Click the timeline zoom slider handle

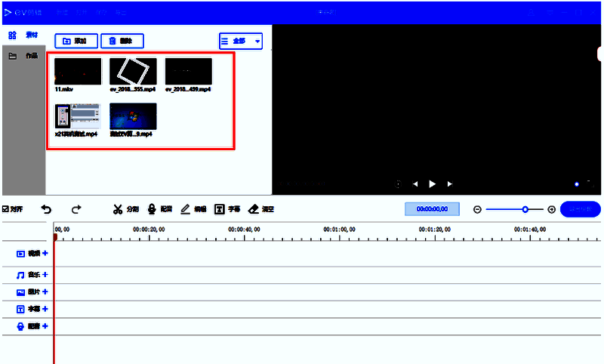525,210
